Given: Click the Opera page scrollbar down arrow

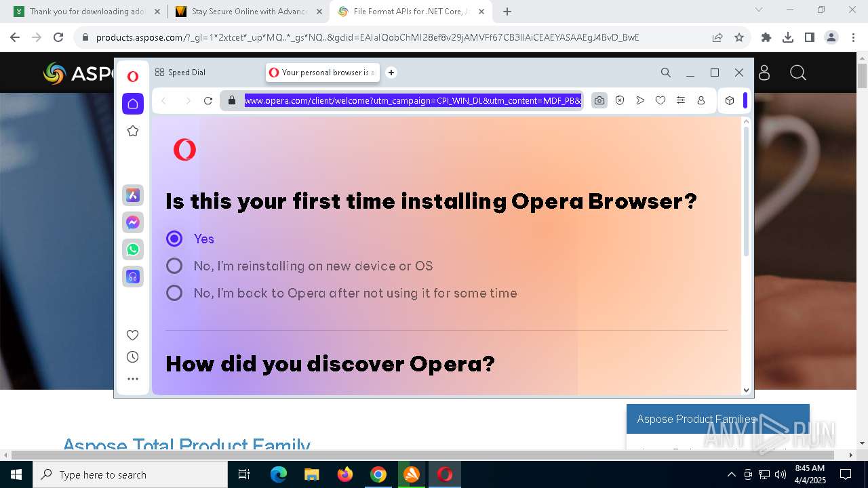Looking at the screenshot, I should 747,390.
